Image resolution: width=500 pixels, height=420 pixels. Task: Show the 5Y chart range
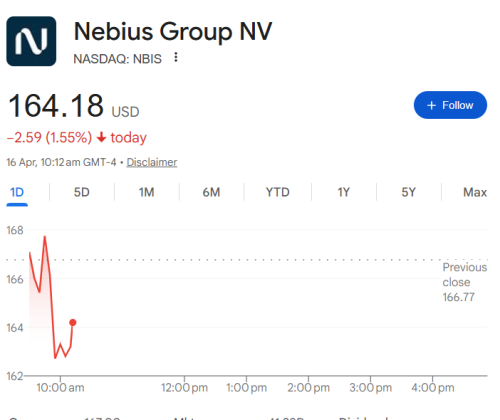point(409,192)
